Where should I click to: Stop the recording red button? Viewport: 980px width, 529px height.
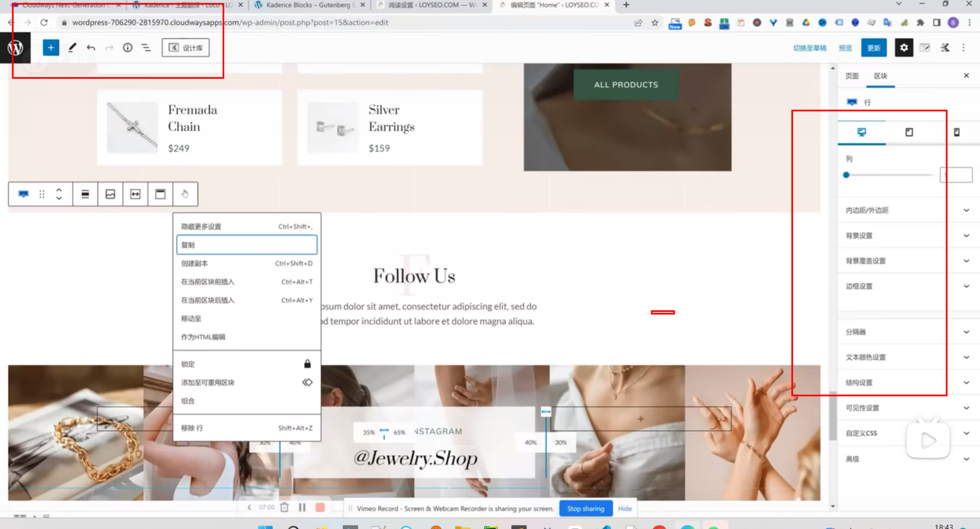tap(320, 508)
